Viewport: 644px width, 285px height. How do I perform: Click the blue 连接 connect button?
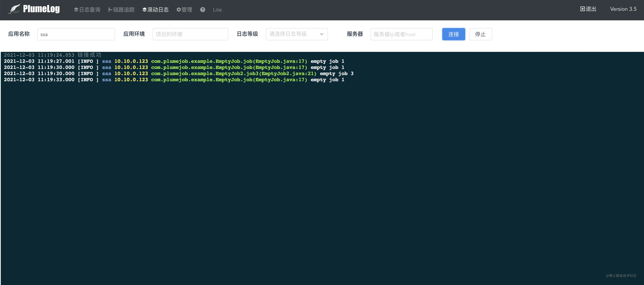[454, 34]
